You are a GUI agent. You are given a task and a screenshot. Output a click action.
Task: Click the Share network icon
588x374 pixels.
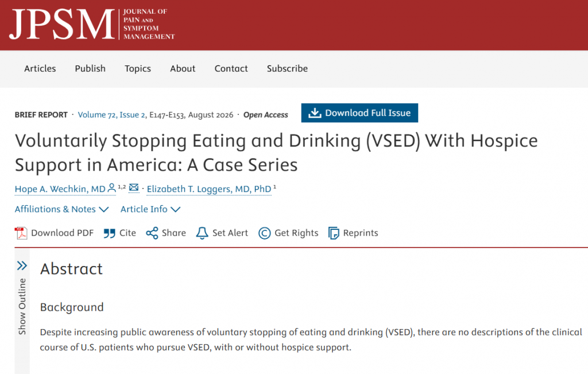pos(152,233)
